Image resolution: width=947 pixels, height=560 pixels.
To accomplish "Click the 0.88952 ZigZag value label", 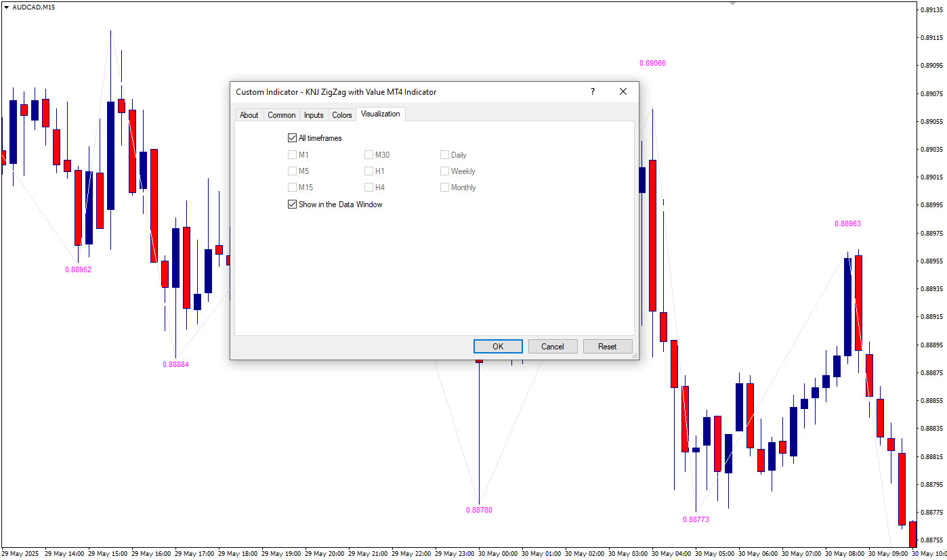I will click(78, 270).
